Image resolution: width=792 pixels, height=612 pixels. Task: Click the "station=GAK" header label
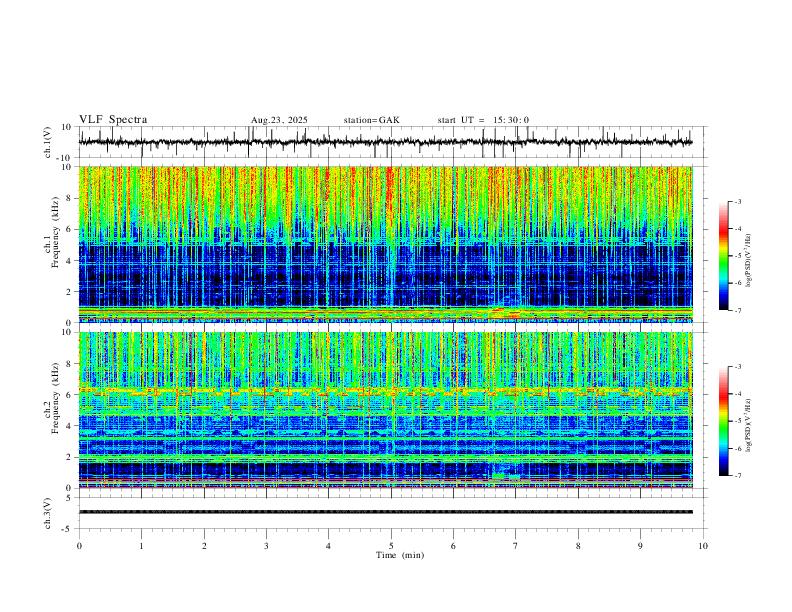pyautogui.click(x=372, y=120)
